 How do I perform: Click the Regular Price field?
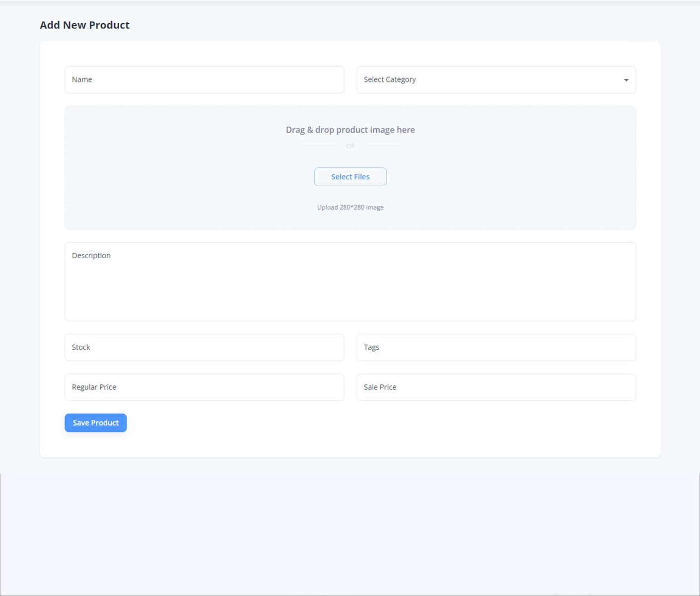(x=204, y=387)
